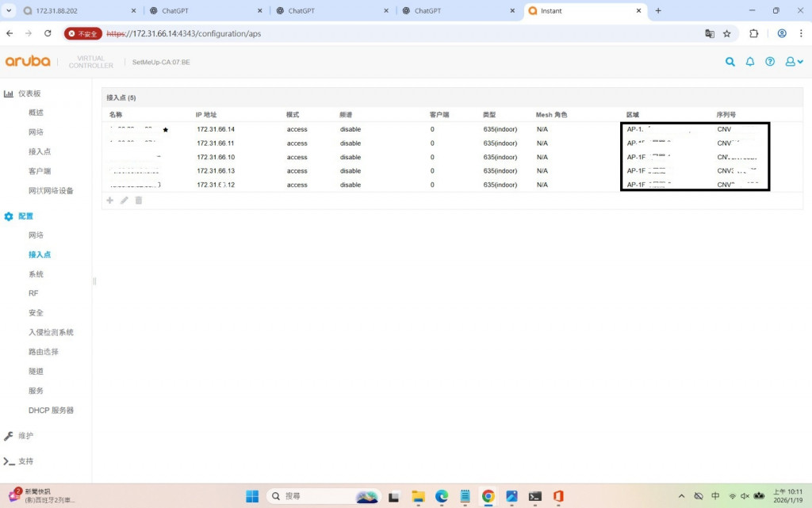Click the taskbar search box

click(x=324, y=496)
